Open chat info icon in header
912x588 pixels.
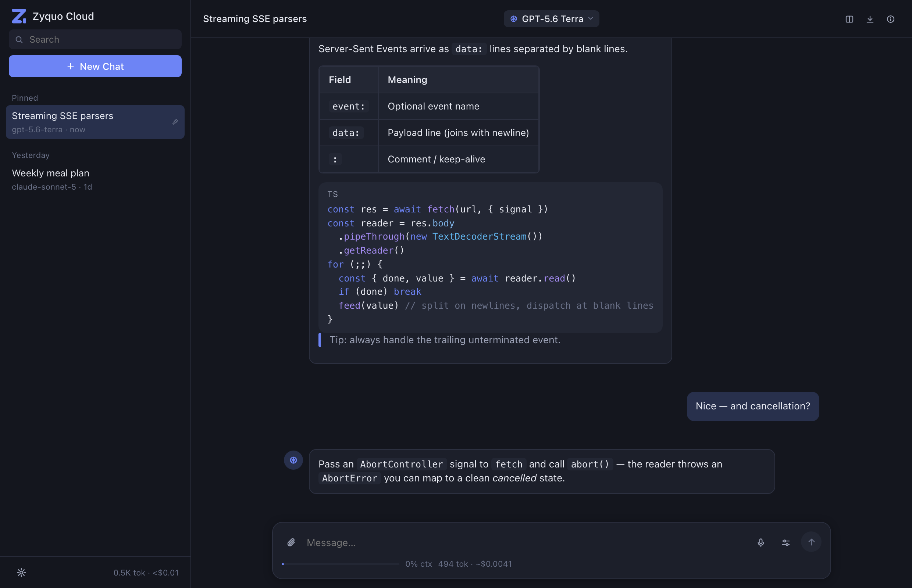(890, 19)
